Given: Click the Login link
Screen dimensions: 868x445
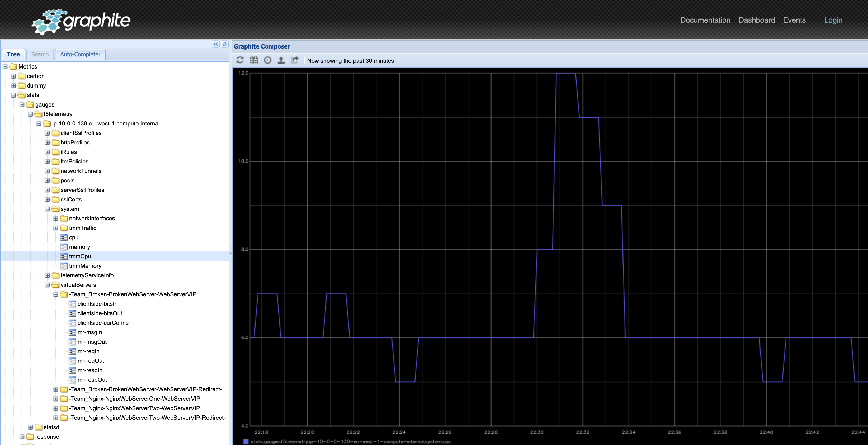Looking at the screenshot, I should pos(833,20).
